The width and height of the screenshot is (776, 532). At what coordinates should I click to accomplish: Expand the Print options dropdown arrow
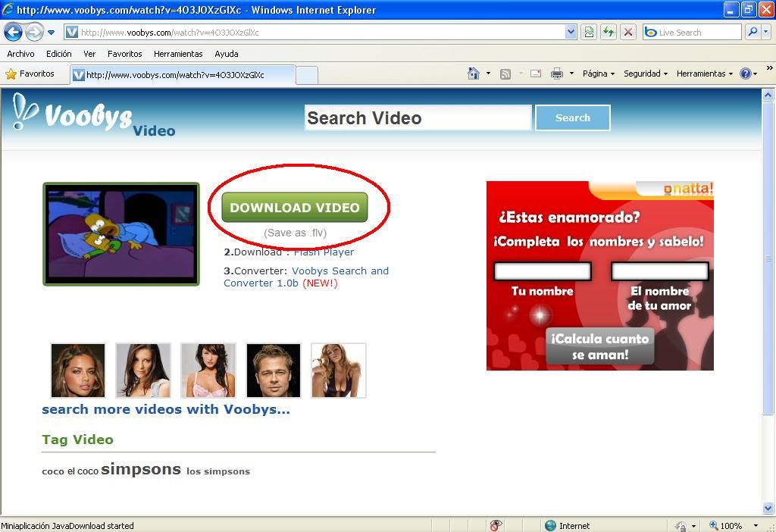pyautogui.click(x=571, y=74)
